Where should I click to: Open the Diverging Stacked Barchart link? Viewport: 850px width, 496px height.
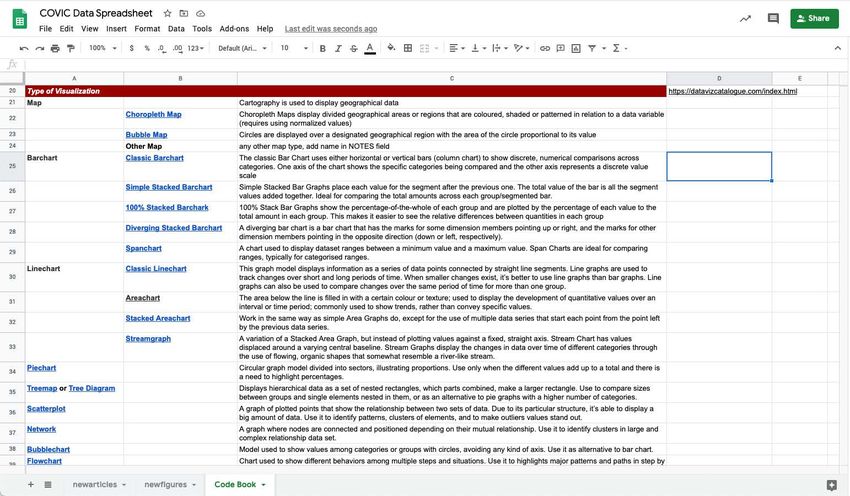tap(173, 228)
